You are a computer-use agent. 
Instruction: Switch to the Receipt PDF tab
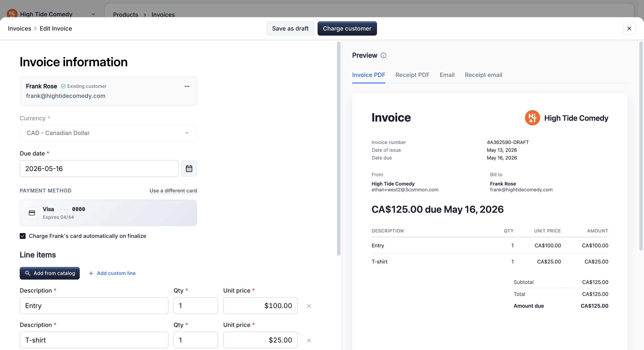click(412, 75)
